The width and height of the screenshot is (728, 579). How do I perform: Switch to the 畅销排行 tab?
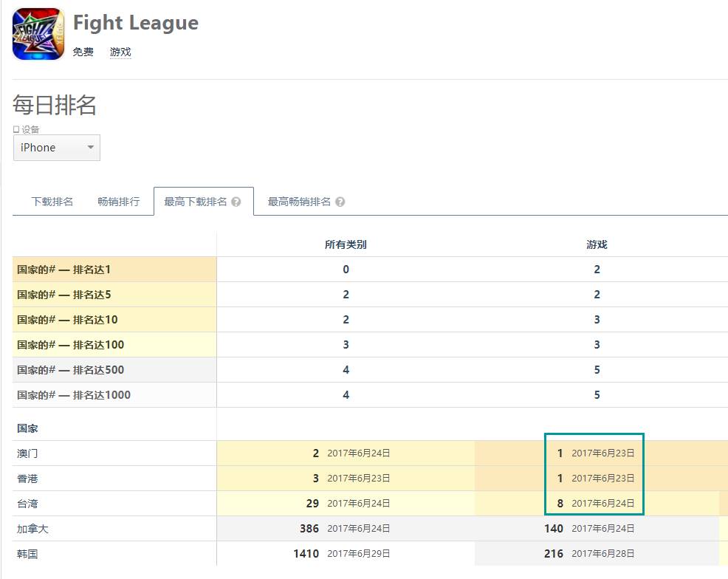pos(118,202)
